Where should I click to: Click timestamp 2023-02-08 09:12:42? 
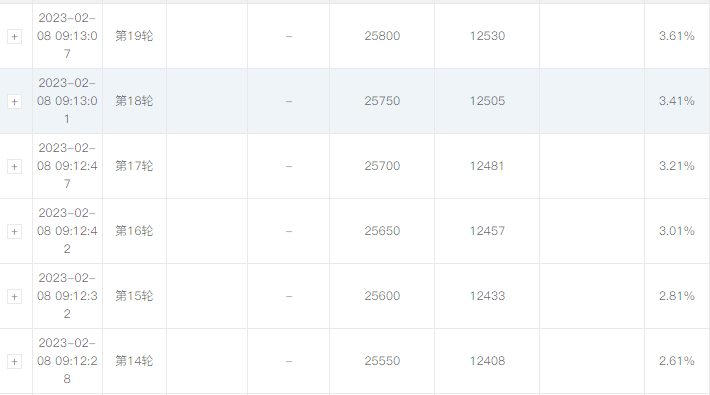(67, 231)
